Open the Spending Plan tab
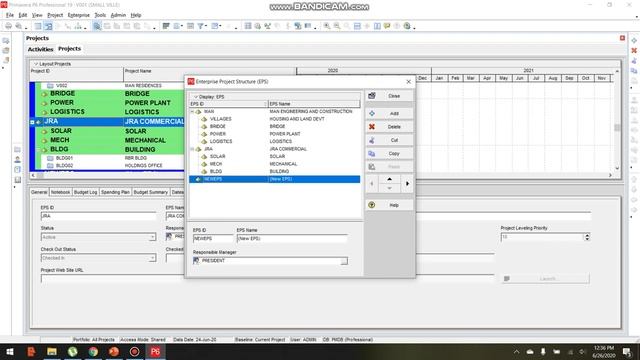Viewport: 640px width, 360px height. pos(115,192)
